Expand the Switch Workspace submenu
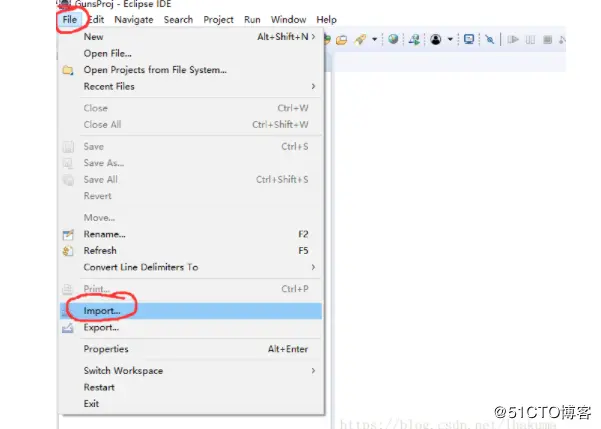Viewport: 601px width, 429px height. pos(191,371)
